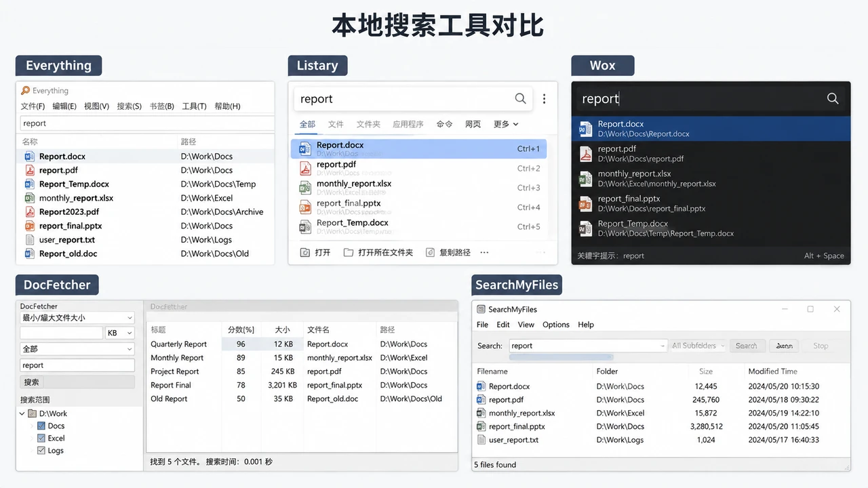Open the 全部 file type dropdown in DocFetcher

pyautogui.click(x=77, y=349)
